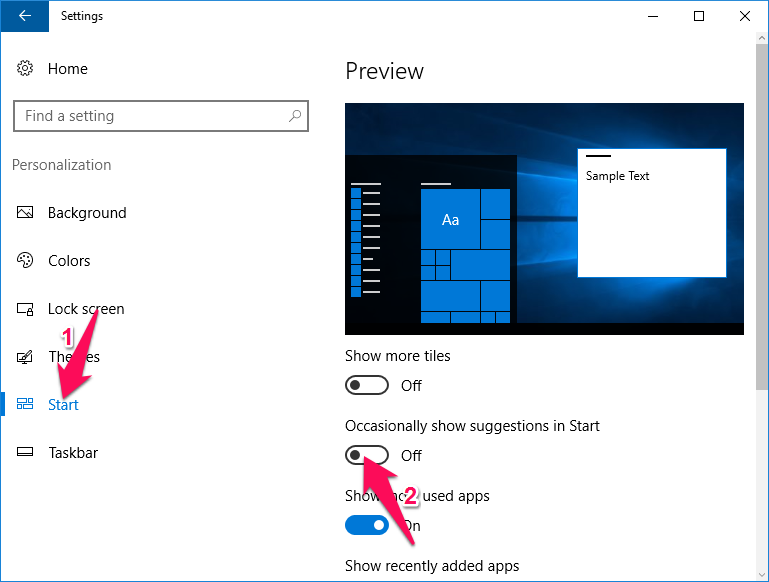This screenshot has width=769, height=582.
Task: Click the Background picture icon
Action: 25,213
